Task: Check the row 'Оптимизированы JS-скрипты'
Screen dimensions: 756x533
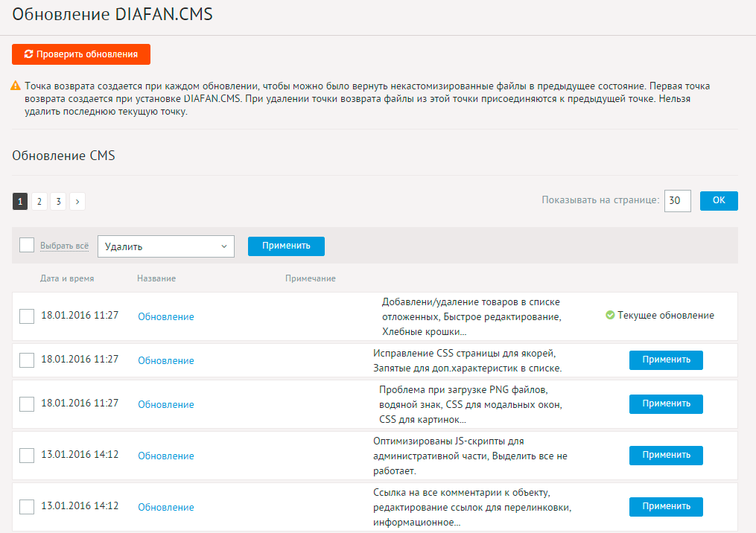Action: [27, 456]
